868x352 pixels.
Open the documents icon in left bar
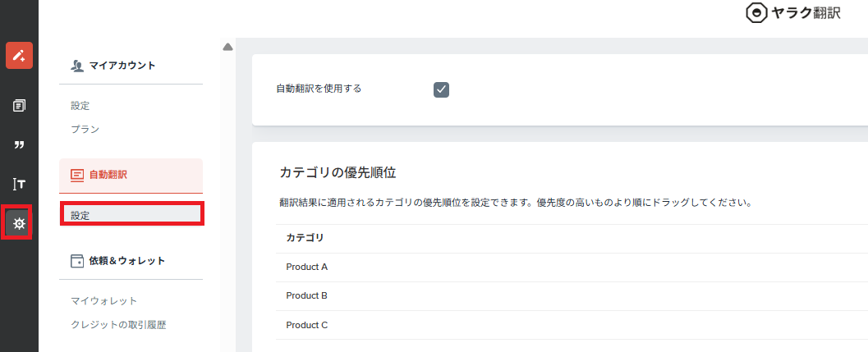click(x=20, y=105)
